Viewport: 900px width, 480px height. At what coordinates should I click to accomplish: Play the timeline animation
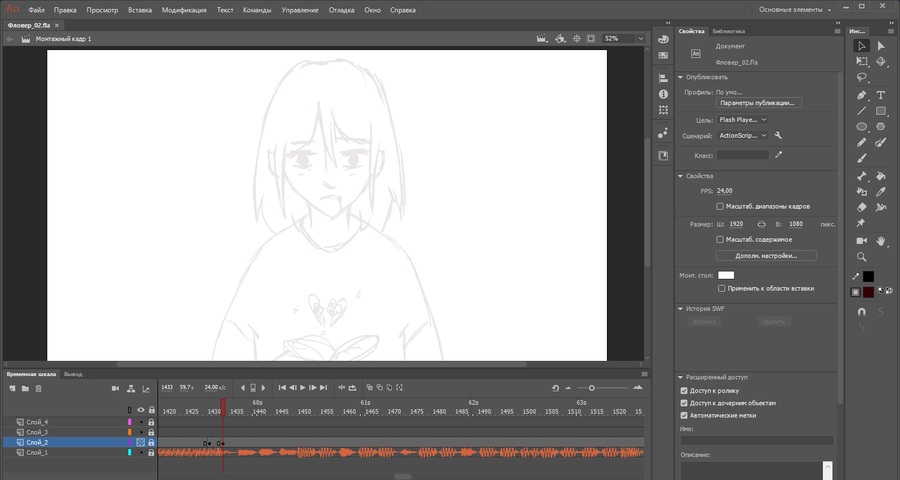(302, 388)
